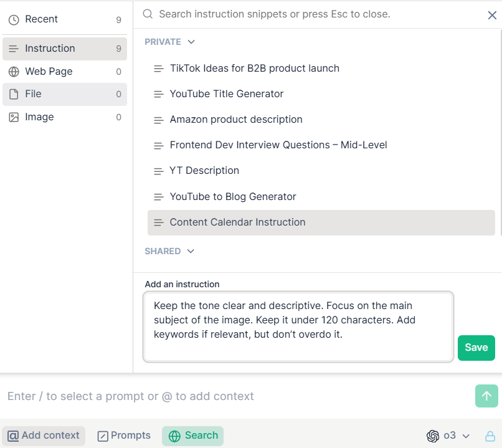This screenshot has width=502, height=448.
Task: Click the picture icon next to Image
Action: (14, 117)
